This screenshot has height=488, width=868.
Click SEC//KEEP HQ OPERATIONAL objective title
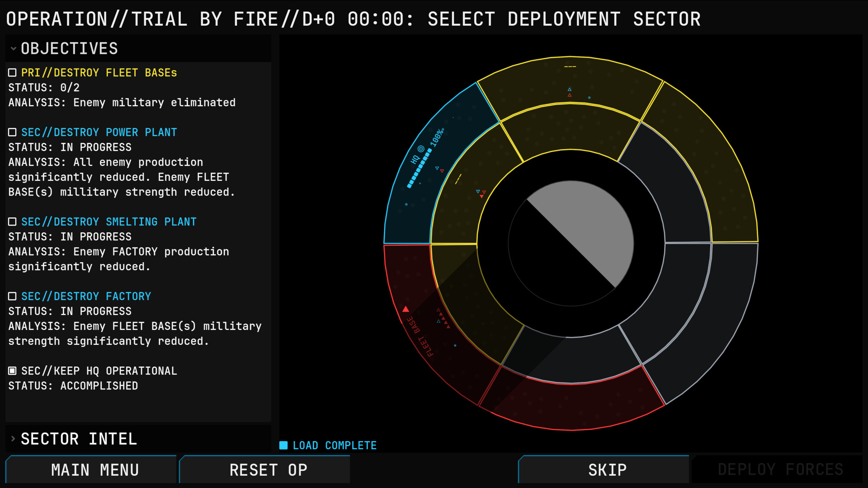[x=99, y=371]
